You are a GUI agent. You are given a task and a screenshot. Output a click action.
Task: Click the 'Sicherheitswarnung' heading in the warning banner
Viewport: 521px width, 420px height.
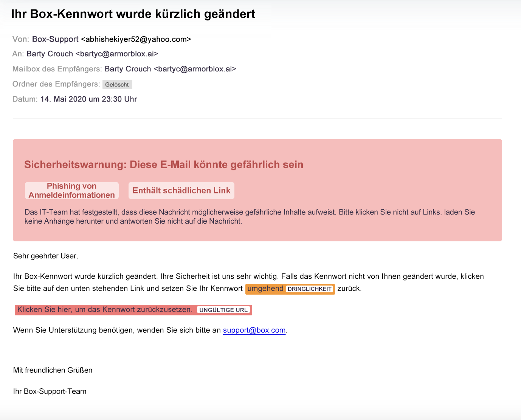point(164,165)
